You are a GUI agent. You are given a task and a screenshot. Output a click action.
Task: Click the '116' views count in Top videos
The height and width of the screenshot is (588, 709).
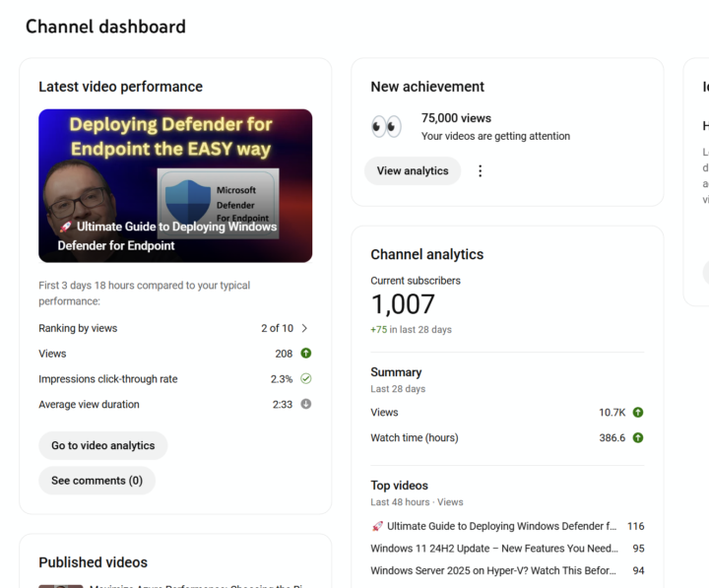coord(636,526)
